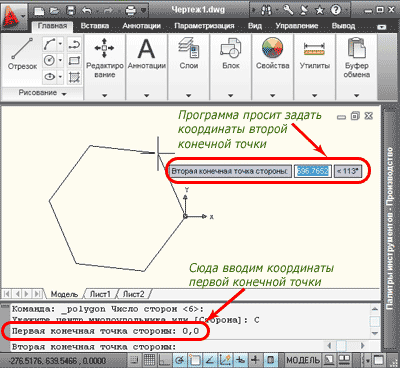Click the large A Аннотации icon
This screenshot has height=368, width=400.
pyautogui.click(x=146, y=49)
